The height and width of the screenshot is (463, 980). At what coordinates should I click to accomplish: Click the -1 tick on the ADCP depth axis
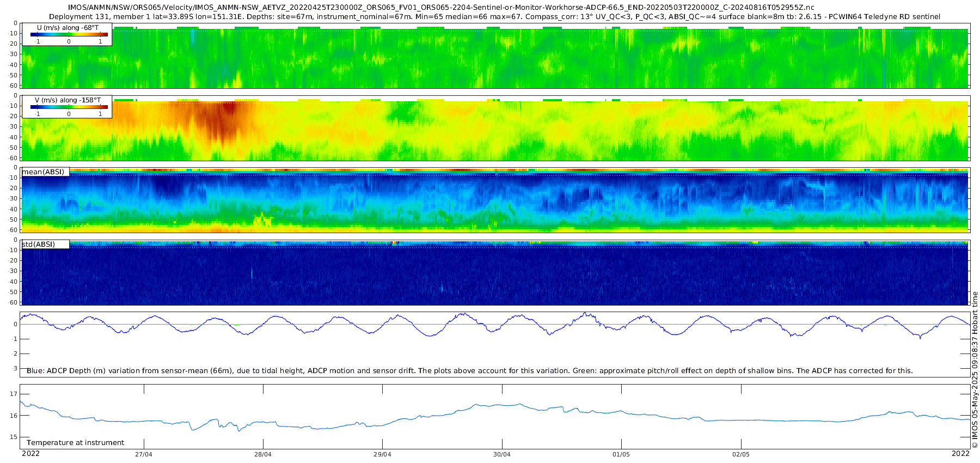coord(15,339)
